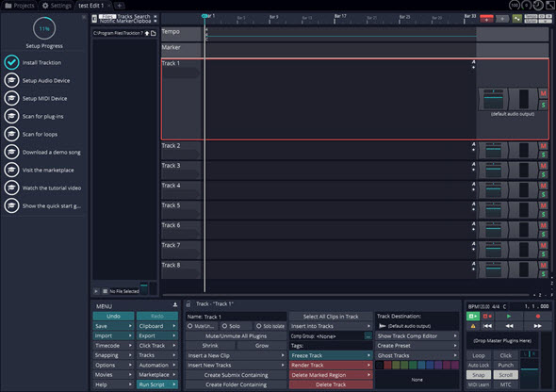Expand the Insert a New Clip menu
Viewport: 556px width, 392px height.
tap(237, 355)
